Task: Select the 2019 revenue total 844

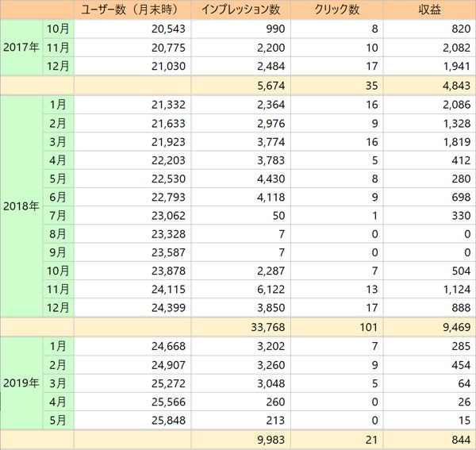Action: 429,440
